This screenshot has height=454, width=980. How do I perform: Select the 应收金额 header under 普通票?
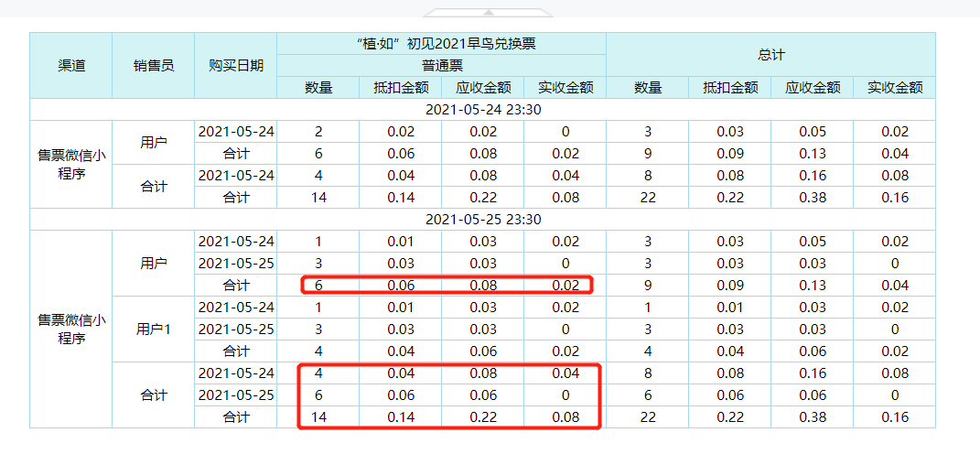click(x=482, y=88)
